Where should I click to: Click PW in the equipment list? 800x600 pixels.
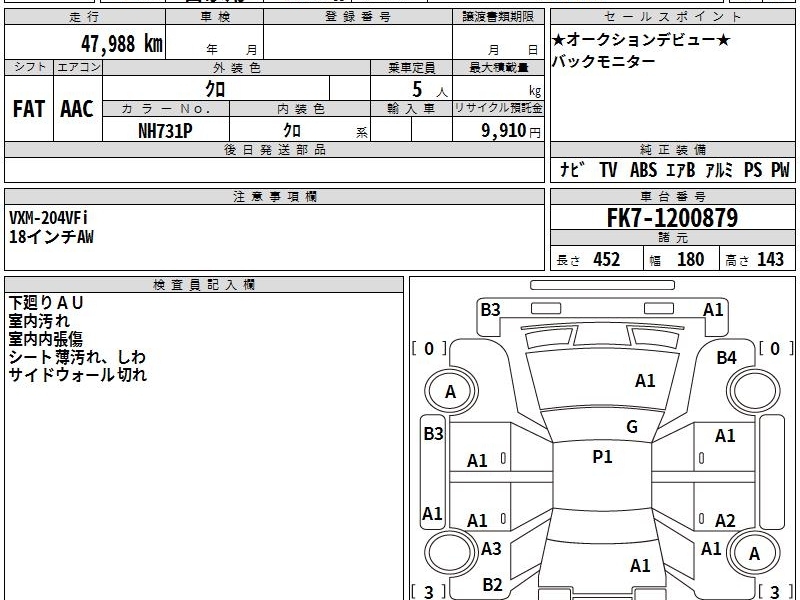click(780, 169)
